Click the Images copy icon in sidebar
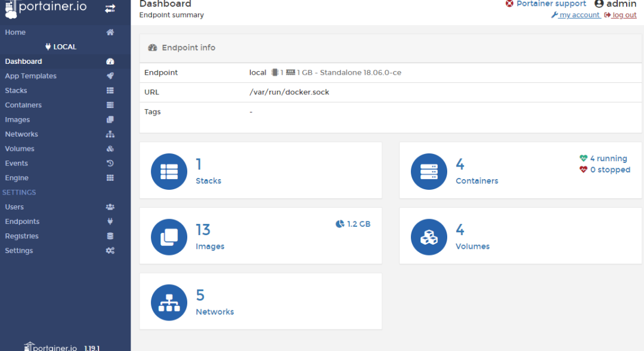 110,119
